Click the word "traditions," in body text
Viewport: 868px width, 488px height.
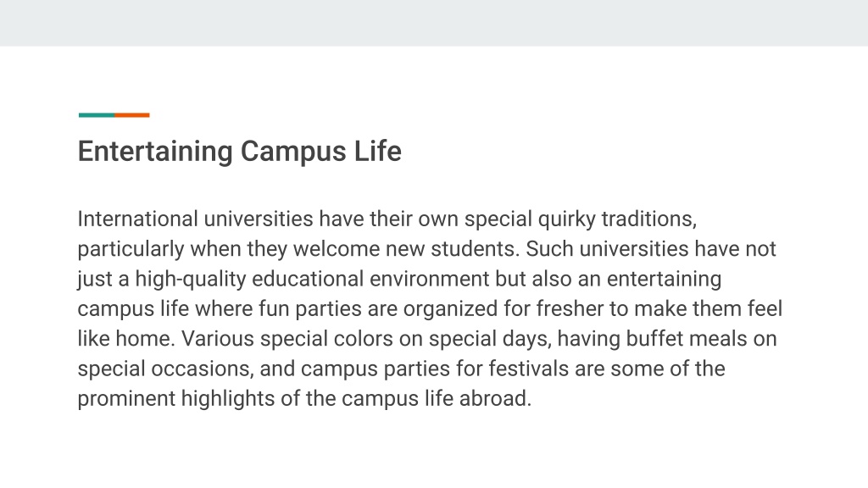[x=648, y=219]
